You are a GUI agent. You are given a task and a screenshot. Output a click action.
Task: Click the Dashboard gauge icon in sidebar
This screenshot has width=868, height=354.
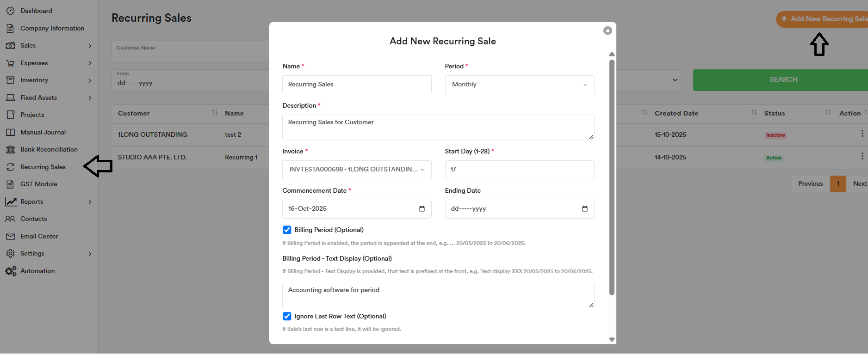[10, 11]
